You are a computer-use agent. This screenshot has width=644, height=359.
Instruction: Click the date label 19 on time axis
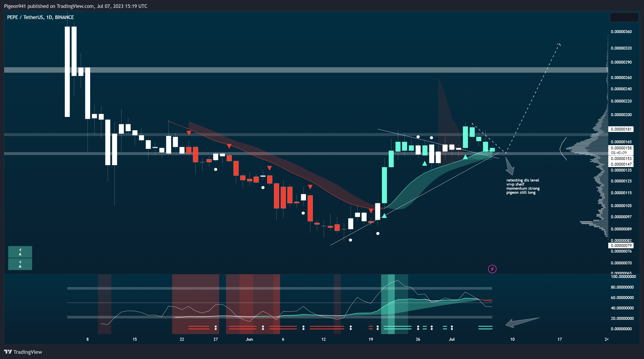(x=371, y=339)
